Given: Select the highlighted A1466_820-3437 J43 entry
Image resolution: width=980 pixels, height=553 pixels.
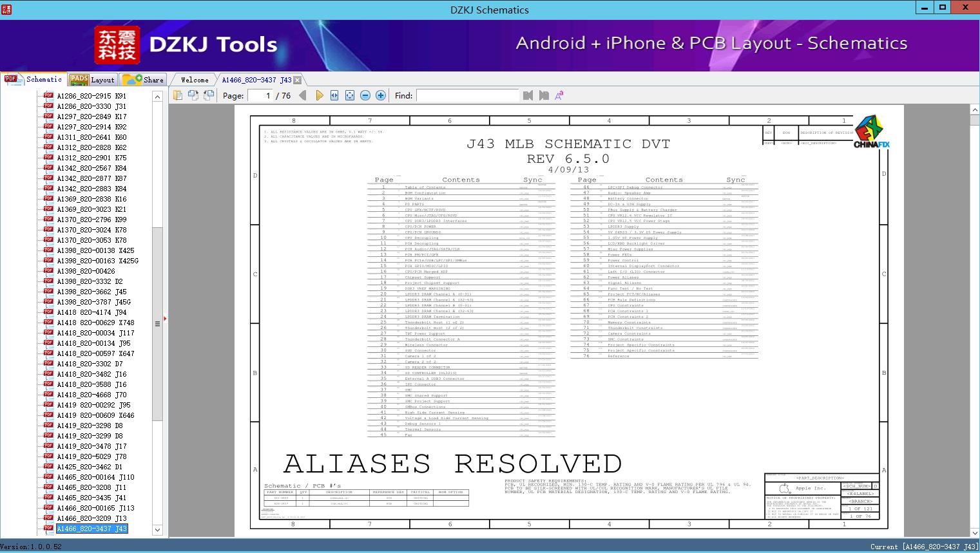Looking at the screenshot, I should 92,529.
